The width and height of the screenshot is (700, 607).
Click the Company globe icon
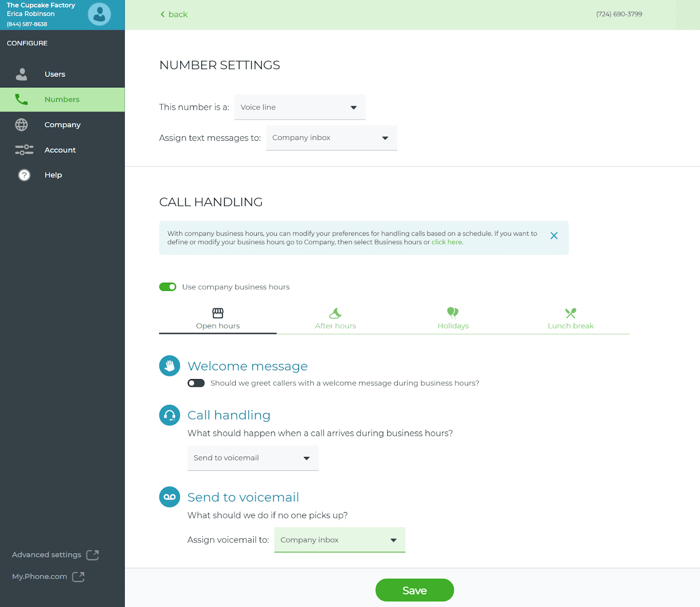pos(21,125)
